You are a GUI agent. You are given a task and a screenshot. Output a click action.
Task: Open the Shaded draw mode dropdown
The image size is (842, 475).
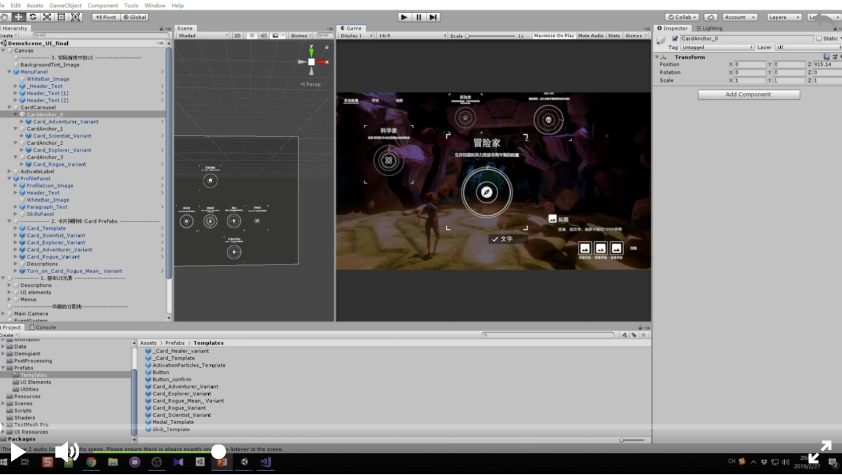(x=203, y=35)
